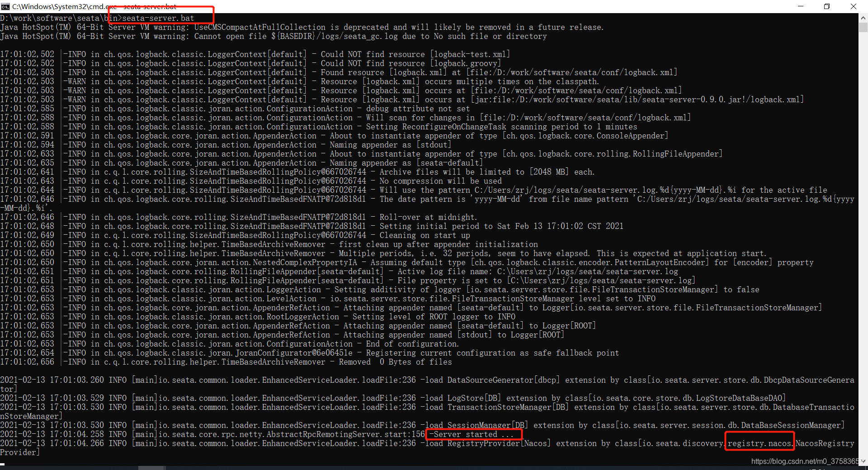The width and height of the screenshot is (868, 470).
Task: Click 'occurs multiple times on the classpath' warning
Action: tap(512, 81)
